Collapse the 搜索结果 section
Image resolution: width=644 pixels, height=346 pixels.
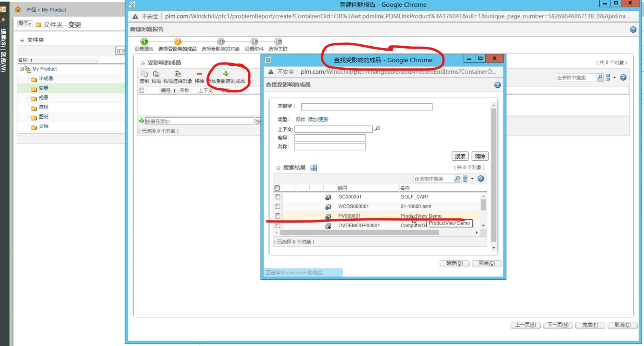tap(279, 168)
